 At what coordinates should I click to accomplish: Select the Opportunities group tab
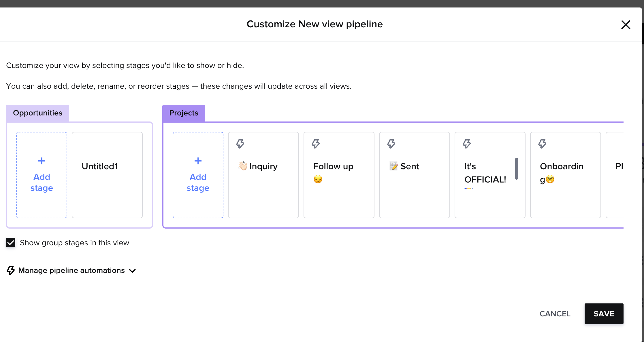point(37,113)
